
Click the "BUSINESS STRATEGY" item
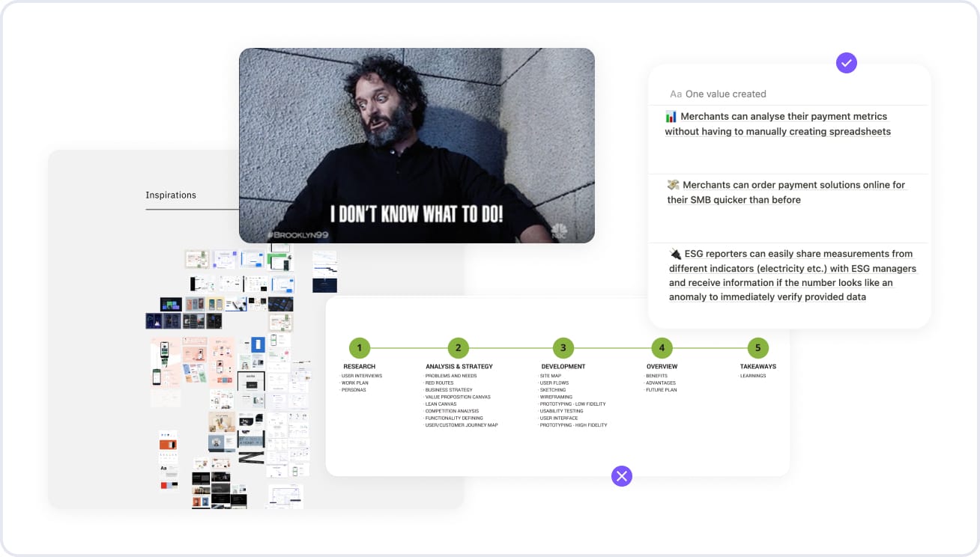448,390
